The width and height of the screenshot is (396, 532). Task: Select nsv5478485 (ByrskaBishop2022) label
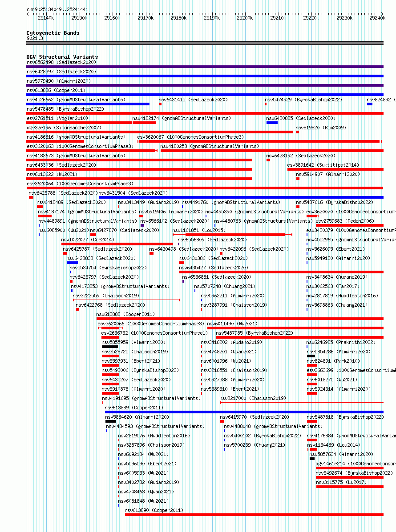(65, 109)
